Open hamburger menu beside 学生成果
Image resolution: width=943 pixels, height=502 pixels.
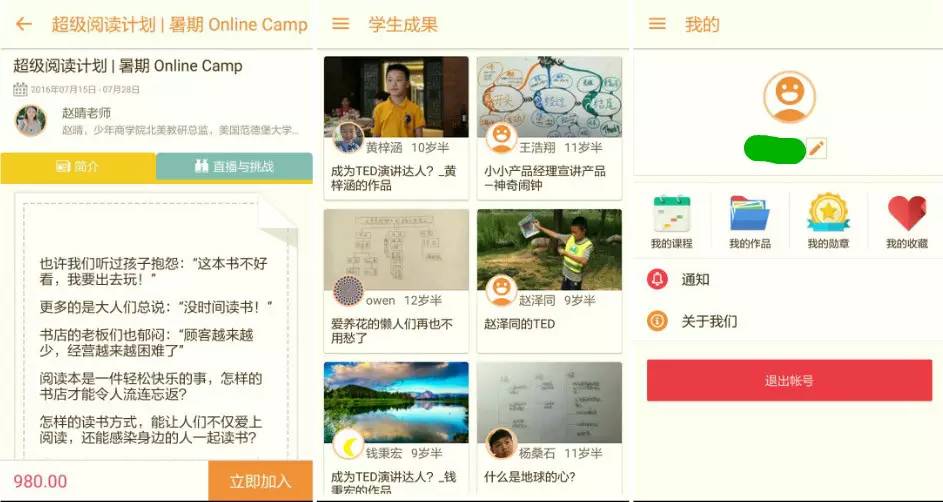[x=340, y=24]
